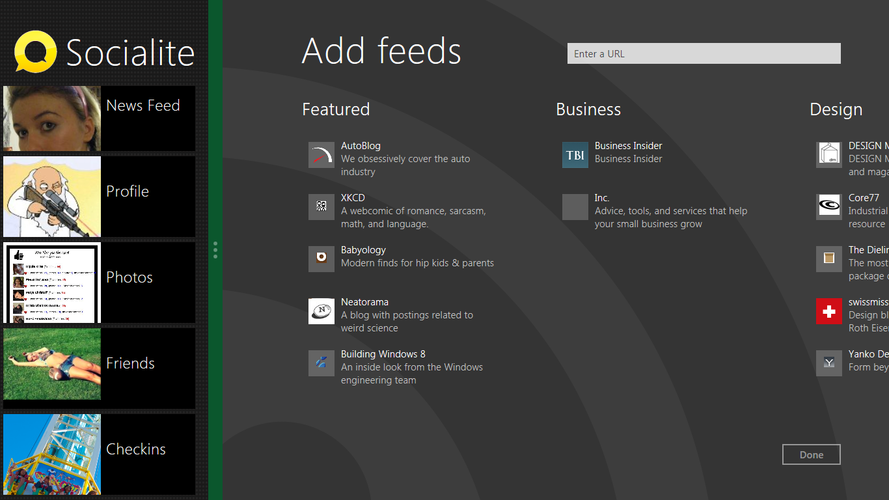889x500 pixels.
Task: Click the AutoBlog feed title
Action: point(361,146)
